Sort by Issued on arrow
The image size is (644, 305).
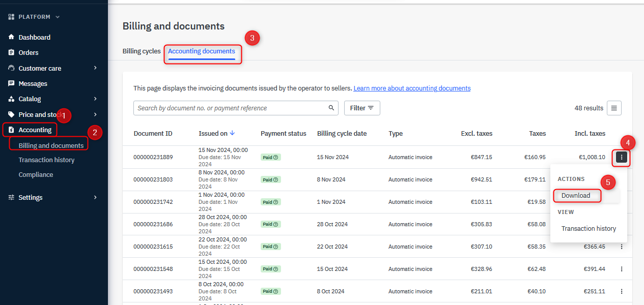(x=233, y=133)
